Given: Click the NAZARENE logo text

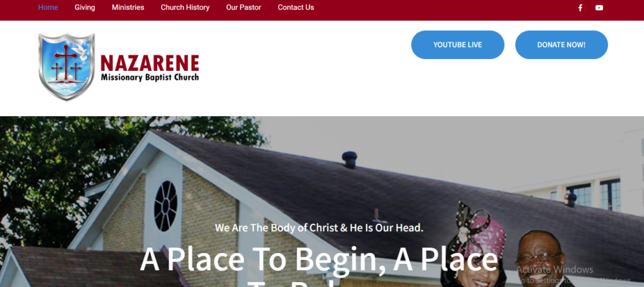Looking at the screenshot, I should [x=150, y=63].
